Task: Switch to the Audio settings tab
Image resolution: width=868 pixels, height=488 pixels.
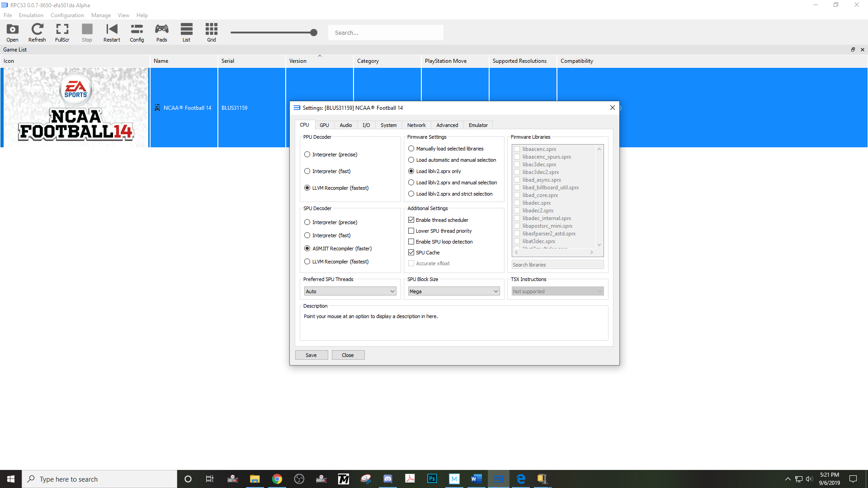Action: coord(345,125)
